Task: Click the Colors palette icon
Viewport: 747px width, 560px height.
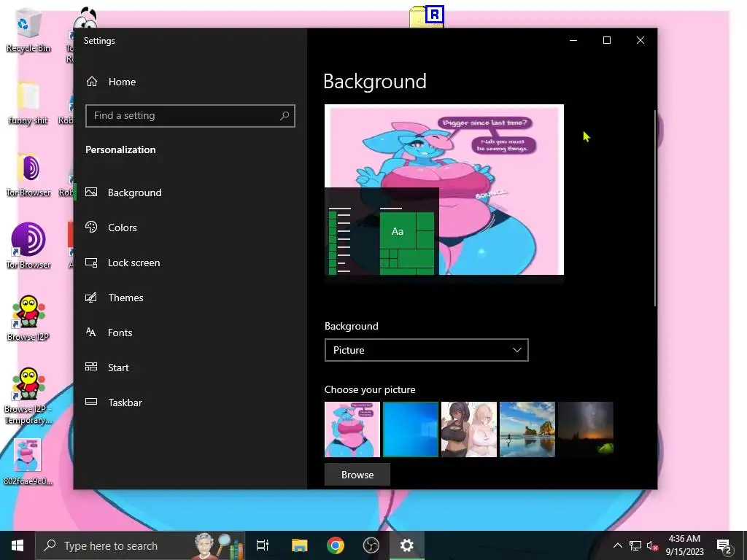Action: pos(91,227)
